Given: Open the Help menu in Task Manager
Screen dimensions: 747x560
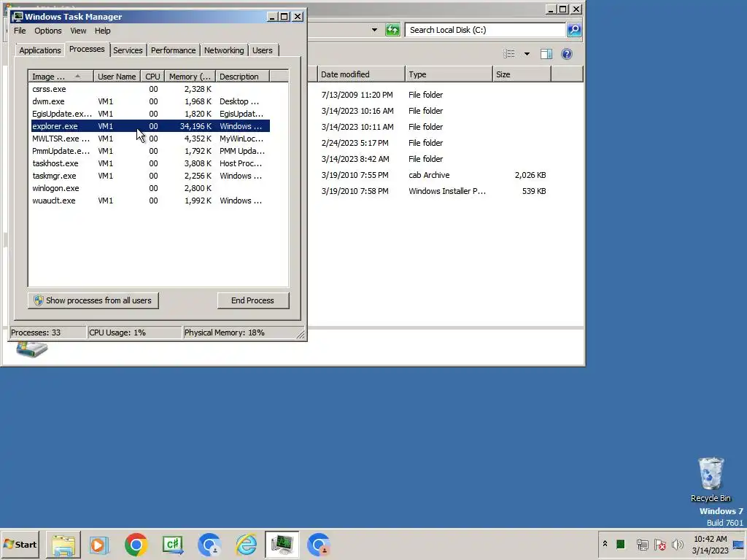Looking at the screenshot, I should click(102, 31).
